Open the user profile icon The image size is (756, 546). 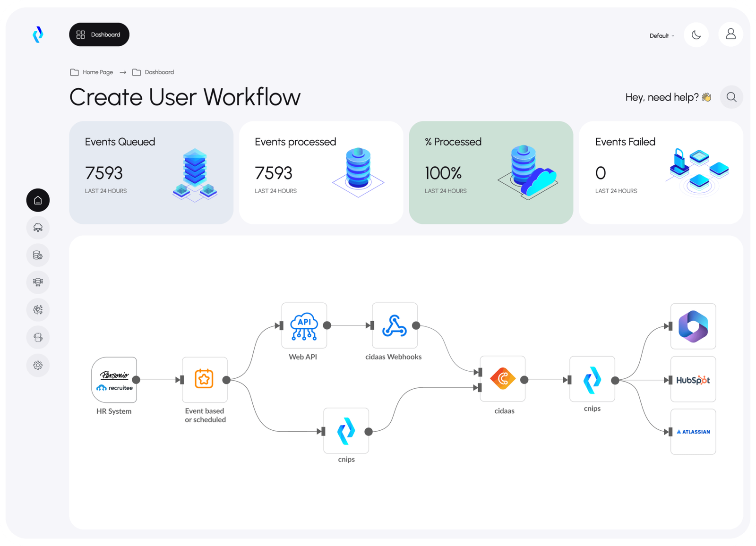click(x=730, y=34)
